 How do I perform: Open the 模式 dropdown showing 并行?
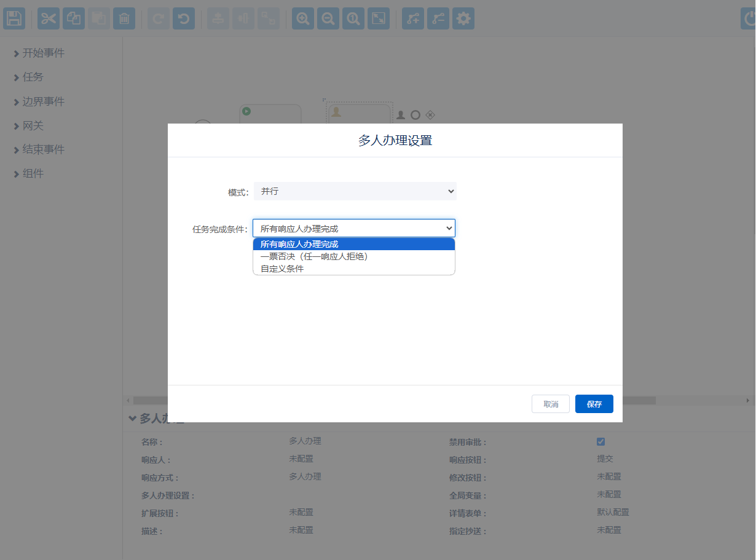(x=355, y=191)
